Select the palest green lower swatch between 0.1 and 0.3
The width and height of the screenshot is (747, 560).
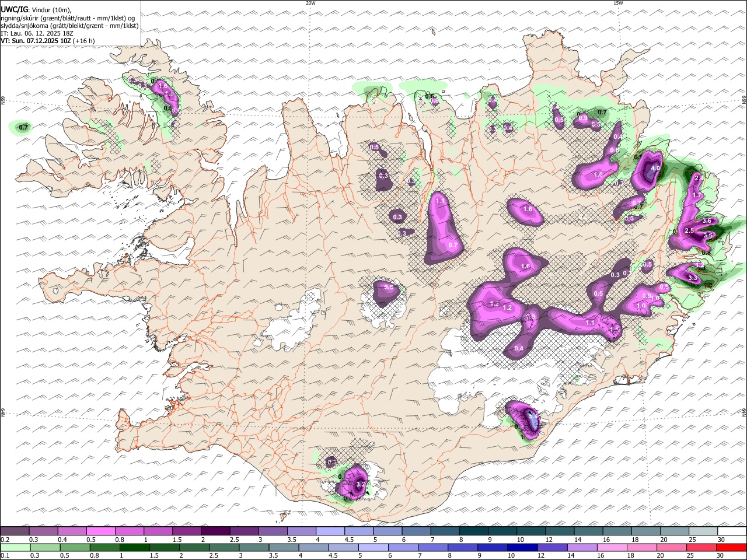pyautogui.click(x=15, y=548)
